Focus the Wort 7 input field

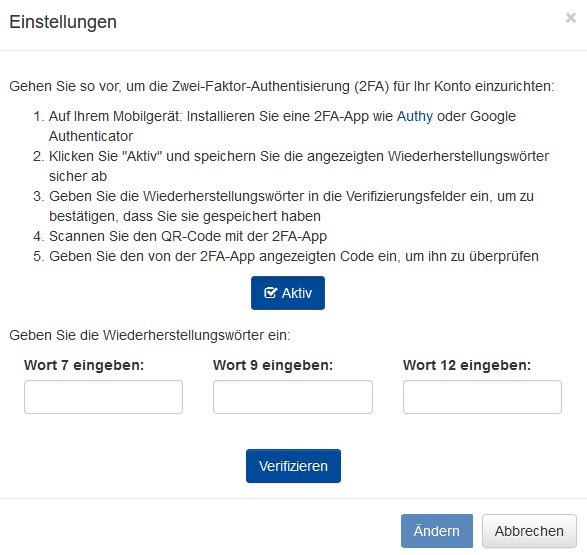tap(103, 397)
